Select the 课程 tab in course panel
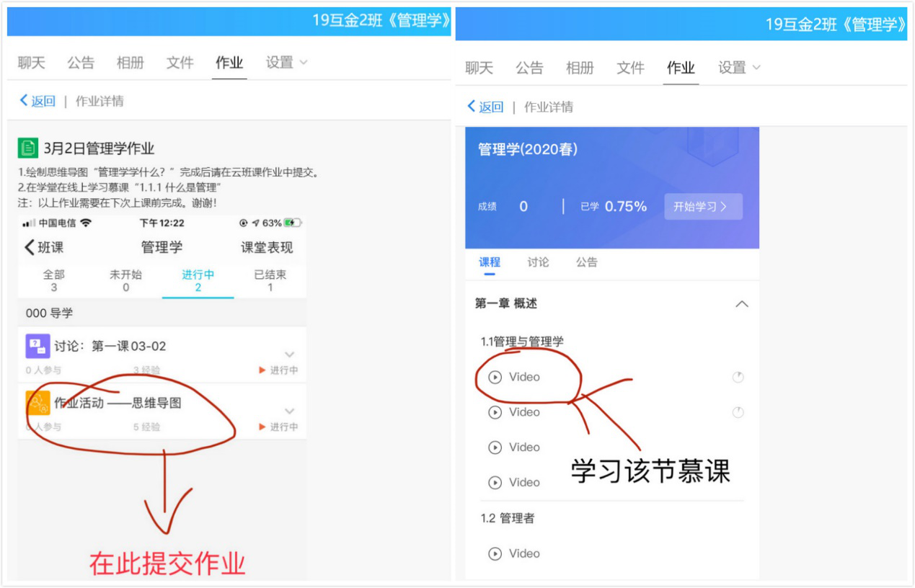Image resolution: width=915 pixels, height=588 pixels. click(x=490, y=262)
